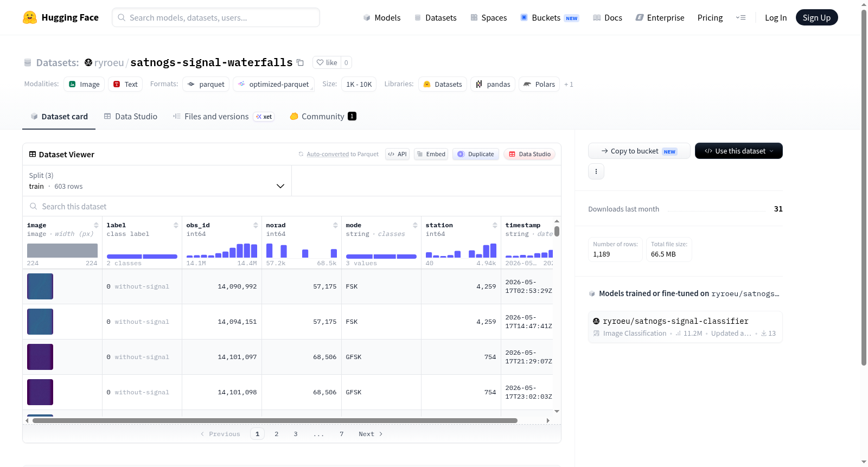
Task: Go to Datasets in top navigation
Action: [435, 17]
